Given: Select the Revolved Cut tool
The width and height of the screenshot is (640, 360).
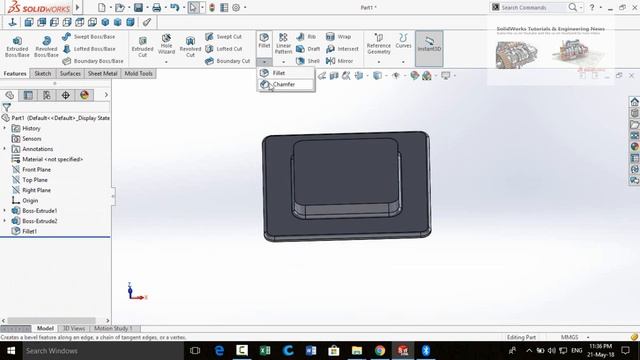Looking at the screenshot, I should pos(190,47).
